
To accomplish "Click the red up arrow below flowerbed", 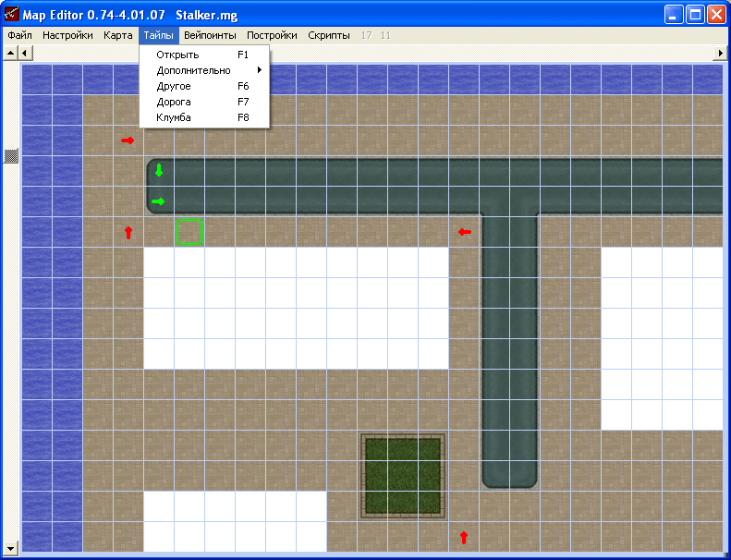I will (x=463, y=537).
